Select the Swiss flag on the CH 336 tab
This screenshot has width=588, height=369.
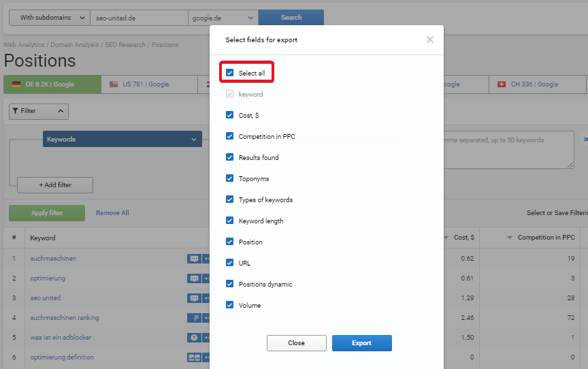(x=502, y=84)
